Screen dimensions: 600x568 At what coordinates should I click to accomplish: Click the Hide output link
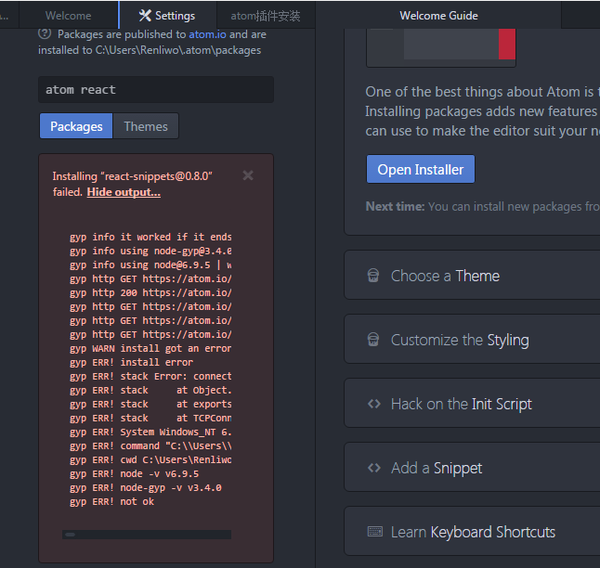pos(123,192)
